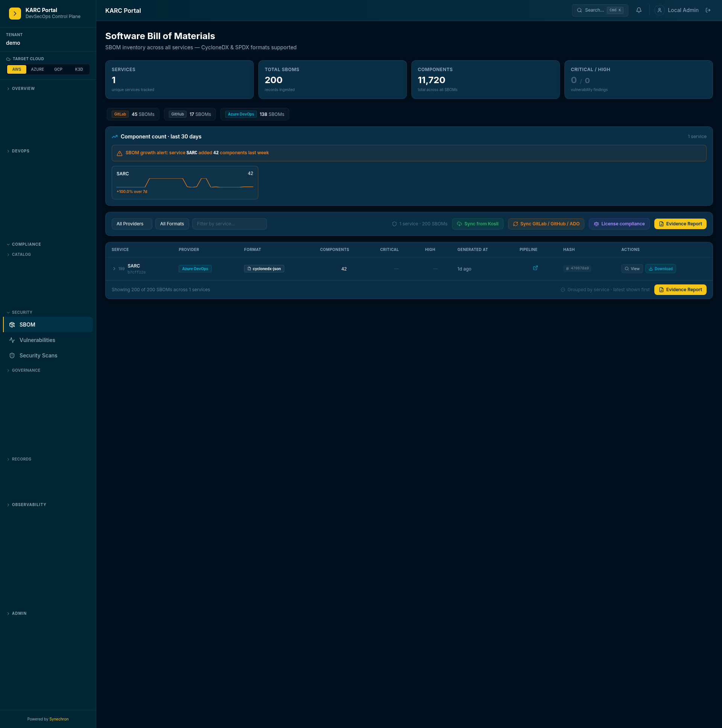The image size is (722, 728).
Task: Click Sync GitLab / GitHub / ADO button
Action: point(546,224)
